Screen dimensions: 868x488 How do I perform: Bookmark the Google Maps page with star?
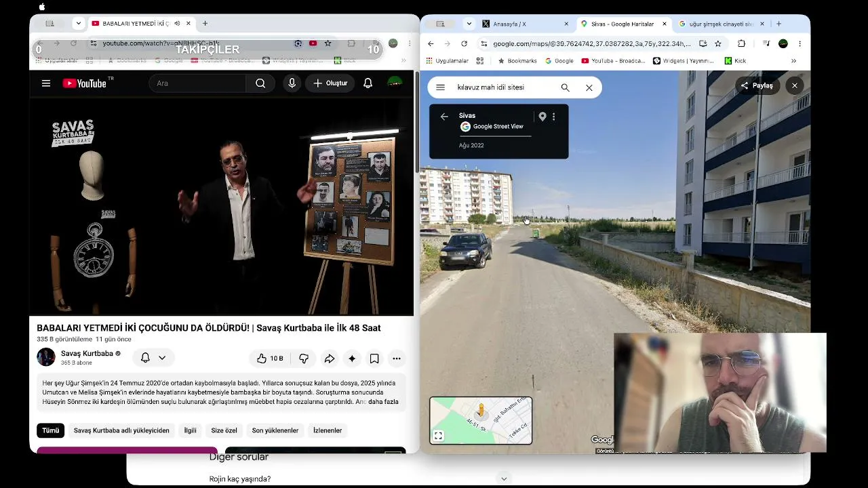tap(717, 43)
